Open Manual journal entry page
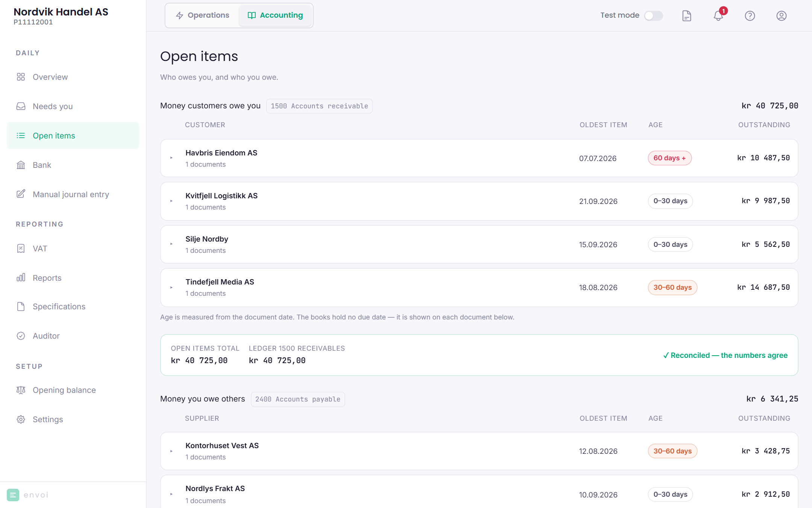 pos(73,194)
